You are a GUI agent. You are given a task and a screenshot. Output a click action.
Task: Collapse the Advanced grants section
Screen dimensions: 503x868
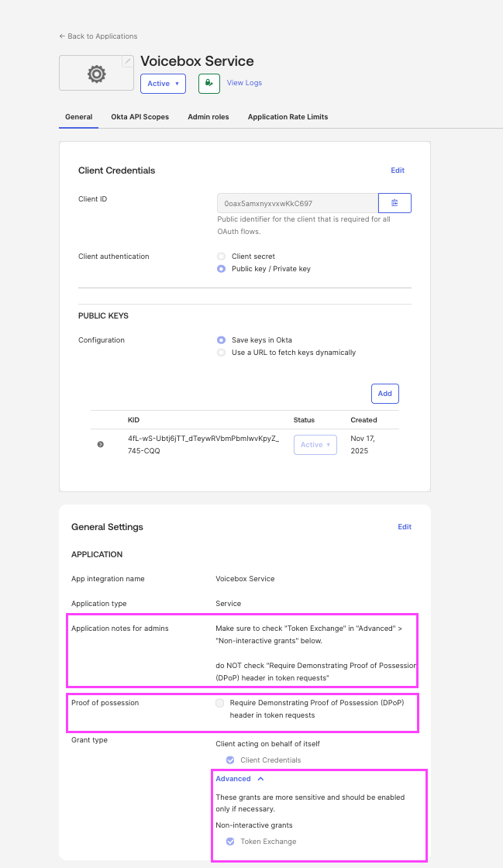(x=239, y=778)
